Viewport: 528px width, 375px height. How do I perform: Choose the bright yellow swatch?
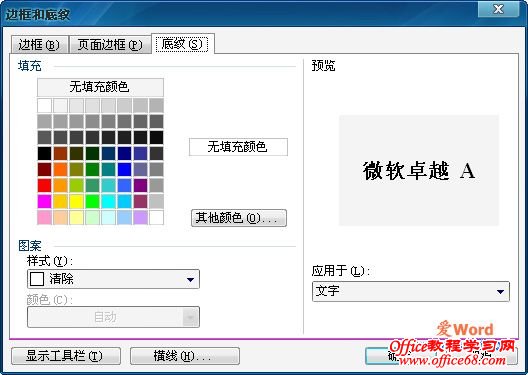pos(76,201)
